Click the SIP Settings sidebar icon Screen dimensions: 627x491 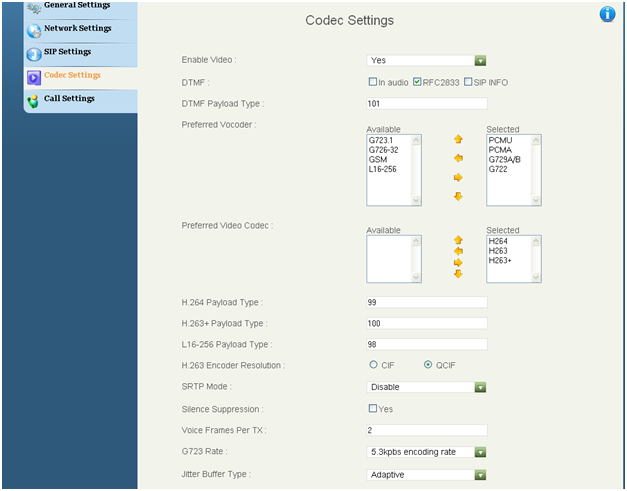(x=34, y=54)
